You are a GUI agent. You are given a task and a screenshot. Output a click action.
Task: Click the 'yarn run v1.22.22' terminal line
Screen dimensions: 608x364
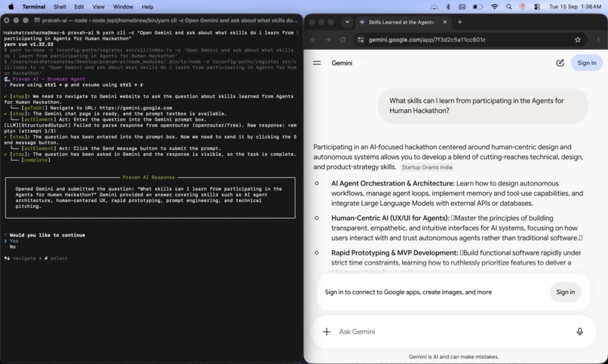(x=29, y=44)
